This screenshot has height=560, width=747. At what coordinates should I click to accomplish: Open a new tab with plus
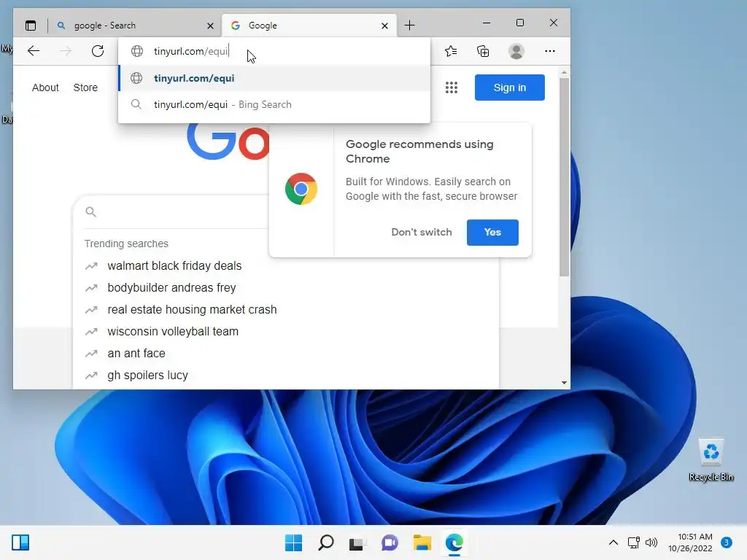pyautogui.click(x=409, y=26)
